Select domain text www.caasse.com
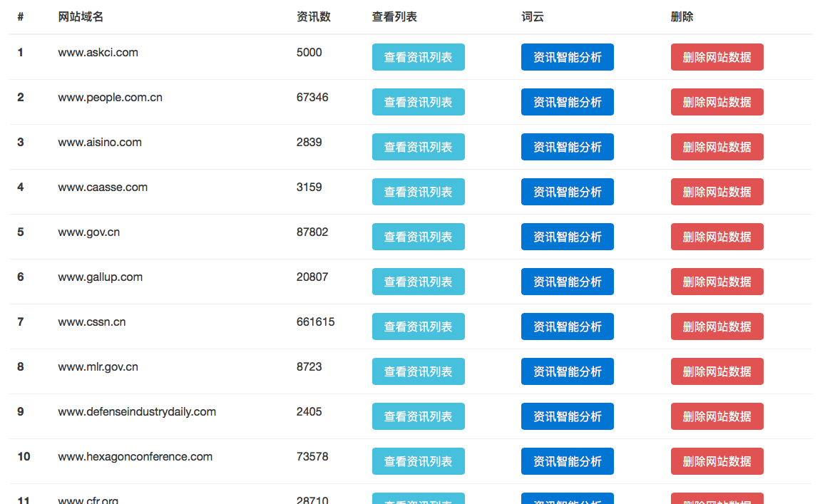Viewport: 820px width, 504px height. coord(103,187)
